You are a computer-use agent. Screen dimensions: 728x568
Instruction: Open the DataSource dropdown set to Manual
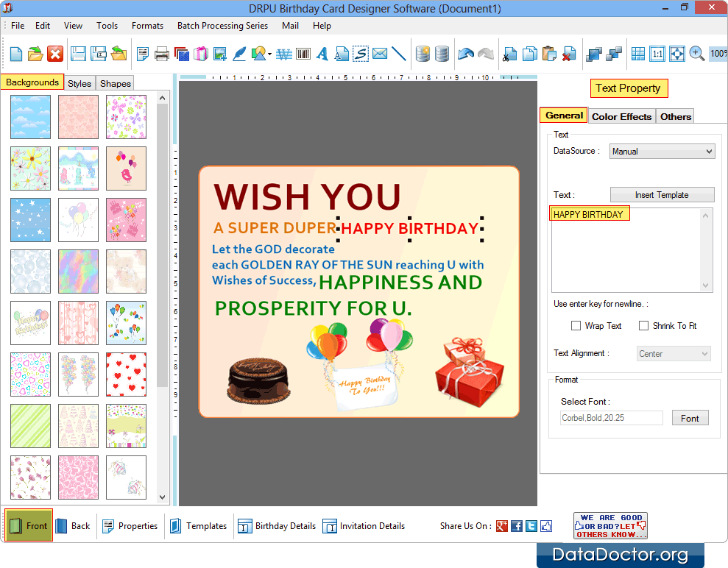(662, 152)
